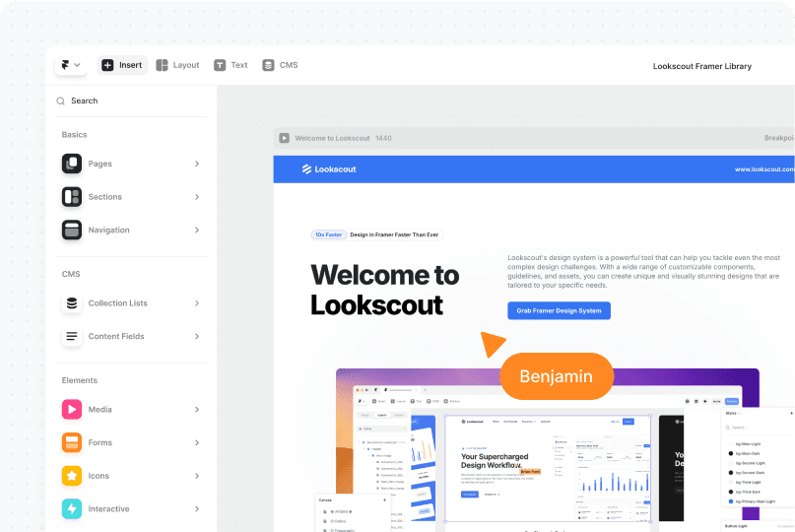Select the Sections label
The height and width of the screenshot is (532, 795).
coord(105,197)
